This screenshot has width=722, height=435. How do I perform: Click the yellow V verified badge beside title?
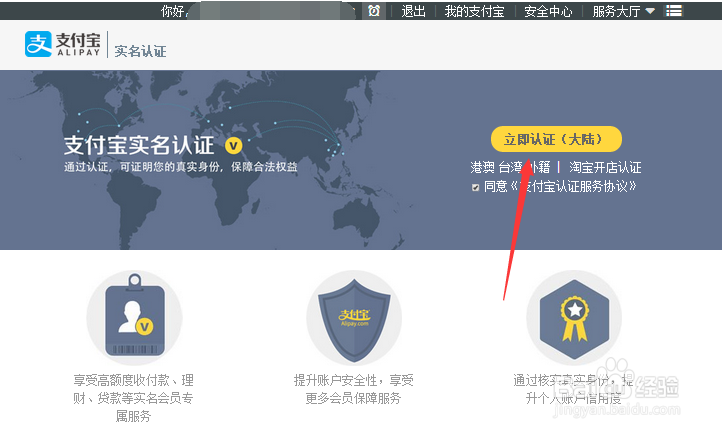pyautogui.click(x=233, y=146)
